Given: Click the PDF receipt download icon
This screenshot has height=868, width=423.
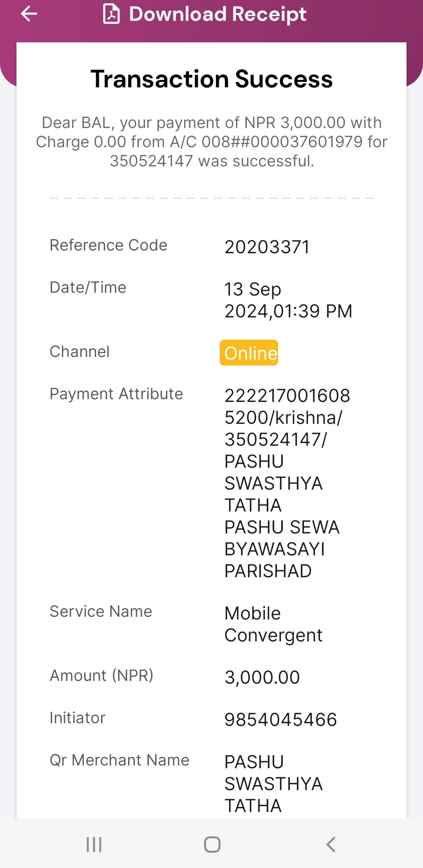Looking at the screenshot, I should pos(111,14).
